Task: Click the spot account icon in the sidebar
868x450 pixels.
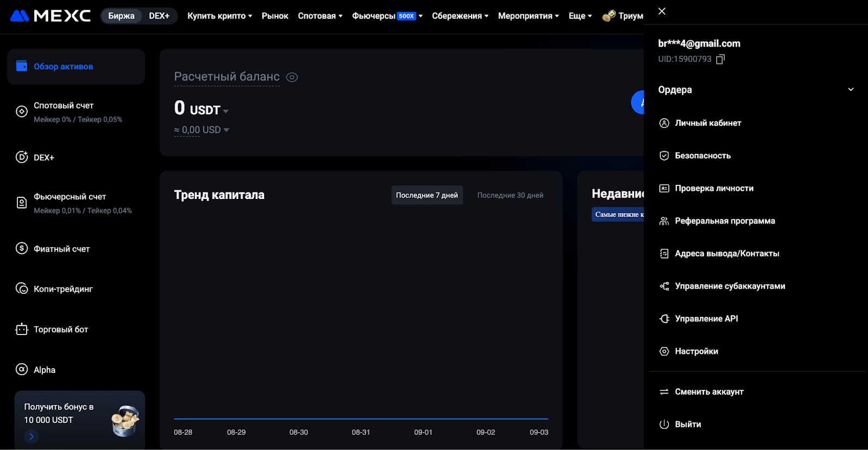Action: point(22,112)
